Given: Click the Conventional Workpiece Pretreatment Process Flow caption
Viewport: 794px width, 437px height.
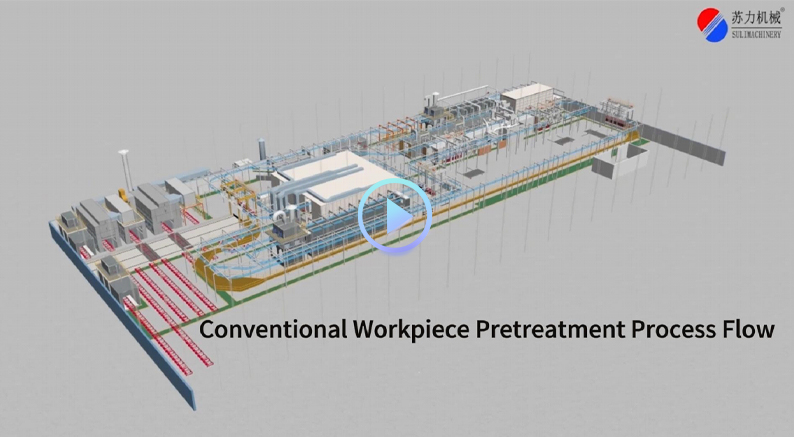Looking at the screenshot, I should pos(487,329).
